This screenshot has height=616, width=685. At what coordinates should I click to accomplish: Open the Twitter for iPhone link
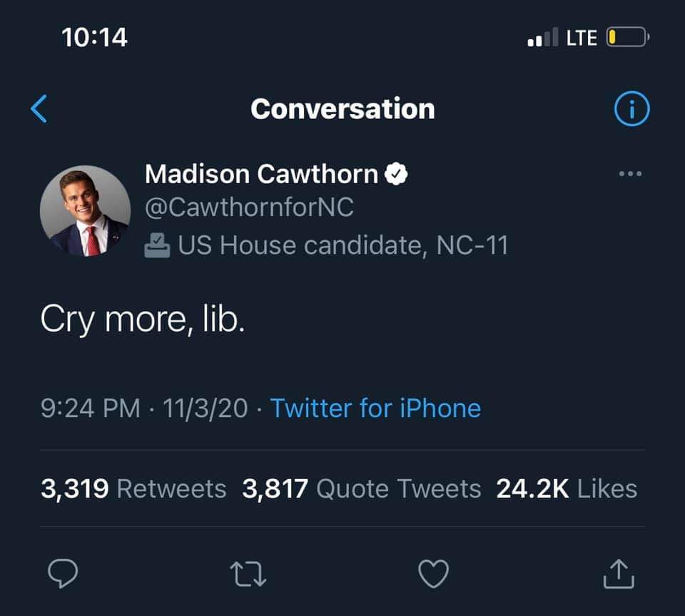[375, 409]
